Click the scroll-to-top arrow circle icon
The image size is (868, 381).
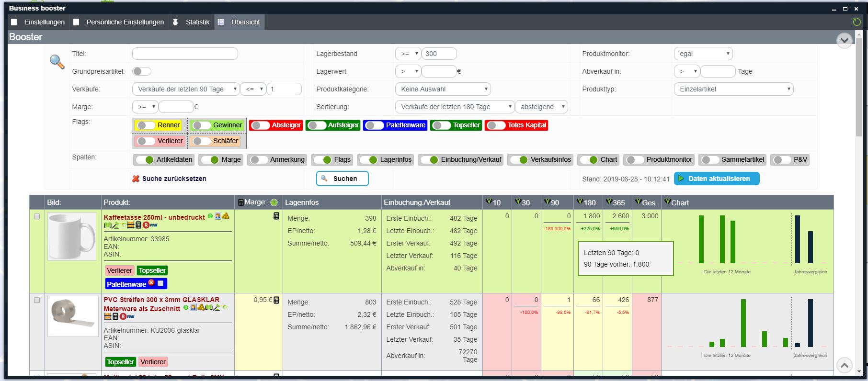844,365
